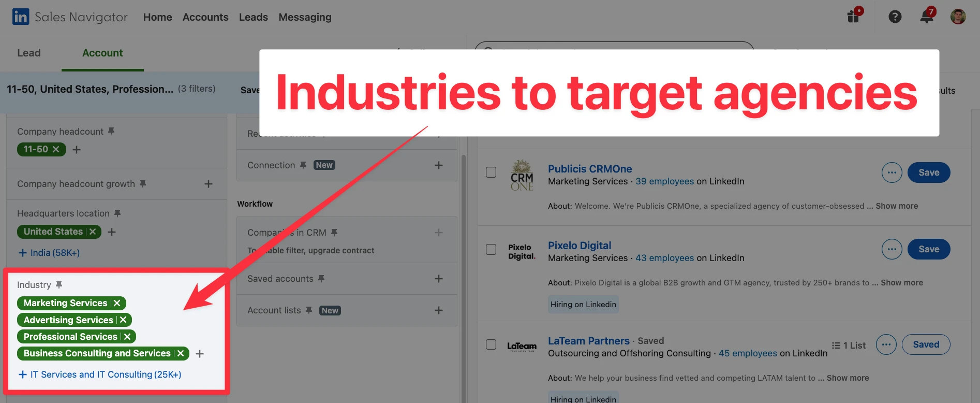The width and height of the screenshot is (980, 403).
Task: Click the LaTeam company logo
Action: click(522, 347)
